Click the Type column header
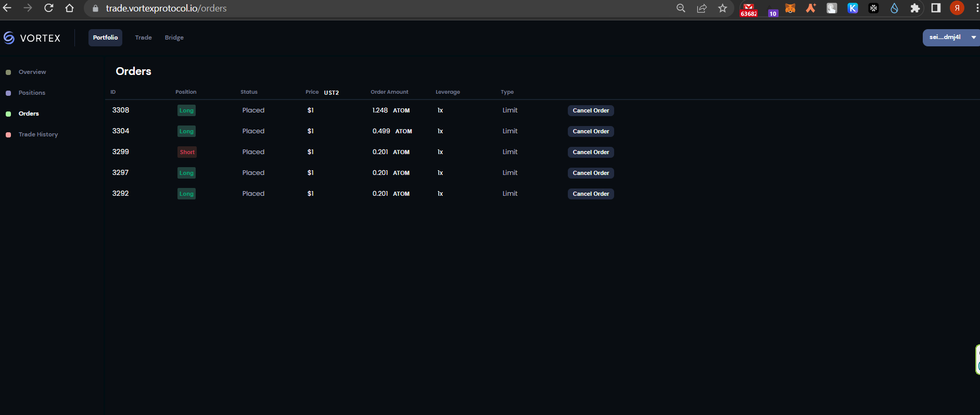This screenshot has height=415, width=980. (507, 92)
